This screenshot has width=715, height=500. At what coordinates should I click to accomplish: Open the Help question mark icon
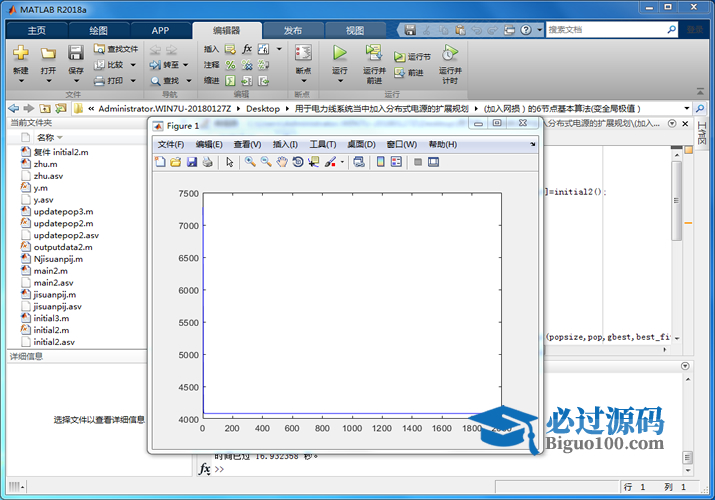(526, 30)
